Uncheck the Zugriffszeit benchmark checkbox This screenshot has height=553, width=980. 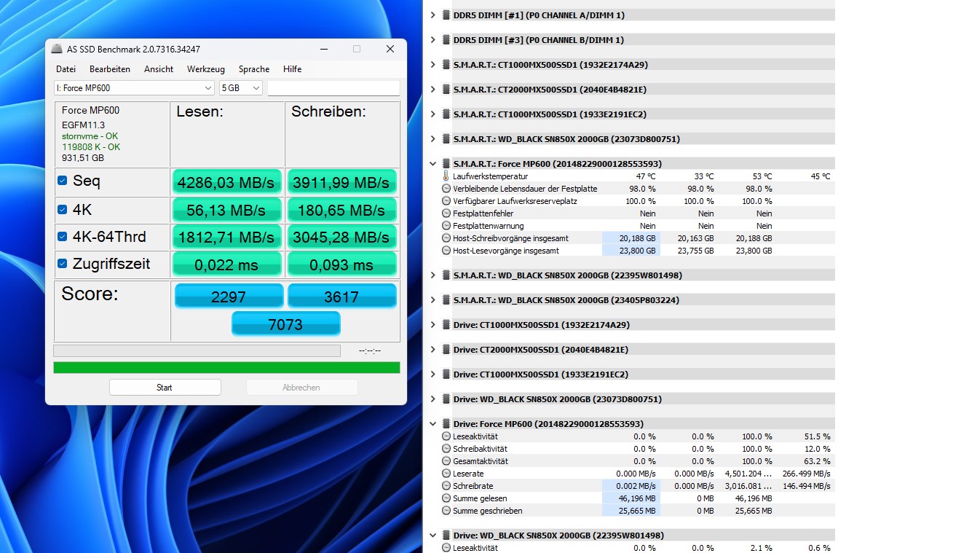(63, 264)
